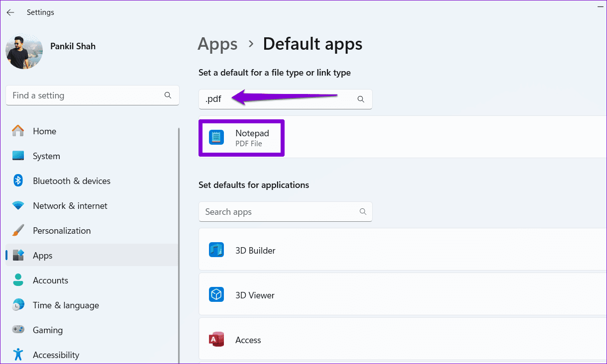Open the Notepad PDF File default entry
This screenshot has height=364, width=607.
[241, 138]
